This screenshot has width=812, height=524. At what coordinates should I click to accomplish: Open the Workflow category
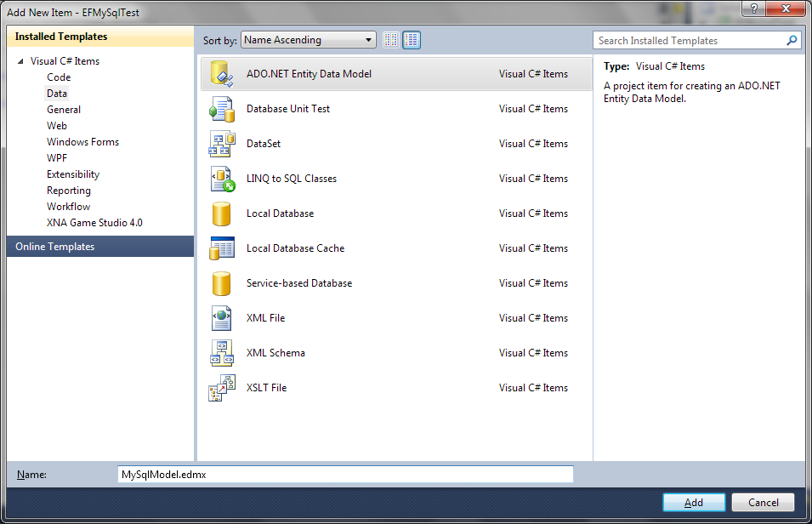(x=68, y=207)
